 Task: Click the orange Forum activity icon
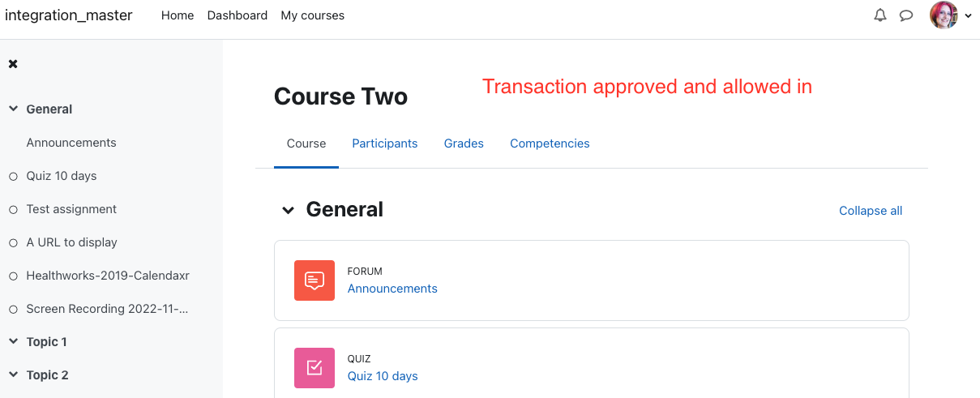(x=315, y=280)
